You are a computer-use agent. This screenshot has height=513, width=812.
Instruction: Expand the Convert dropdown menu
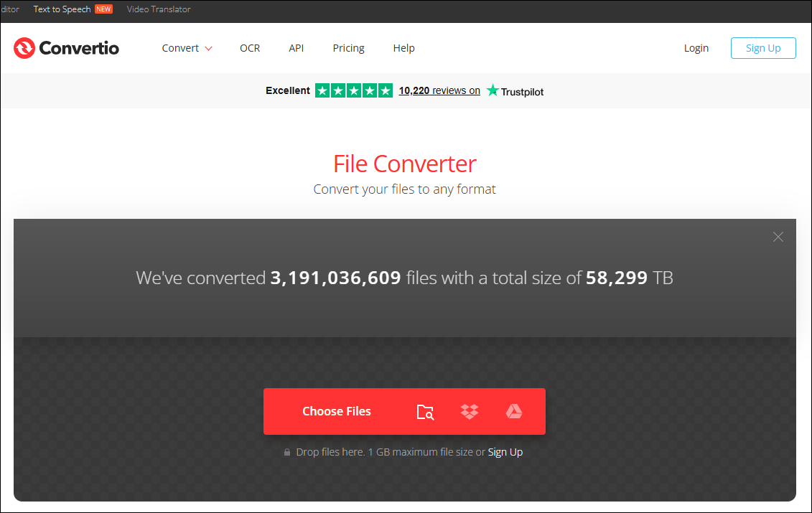[x=187, y=48]
